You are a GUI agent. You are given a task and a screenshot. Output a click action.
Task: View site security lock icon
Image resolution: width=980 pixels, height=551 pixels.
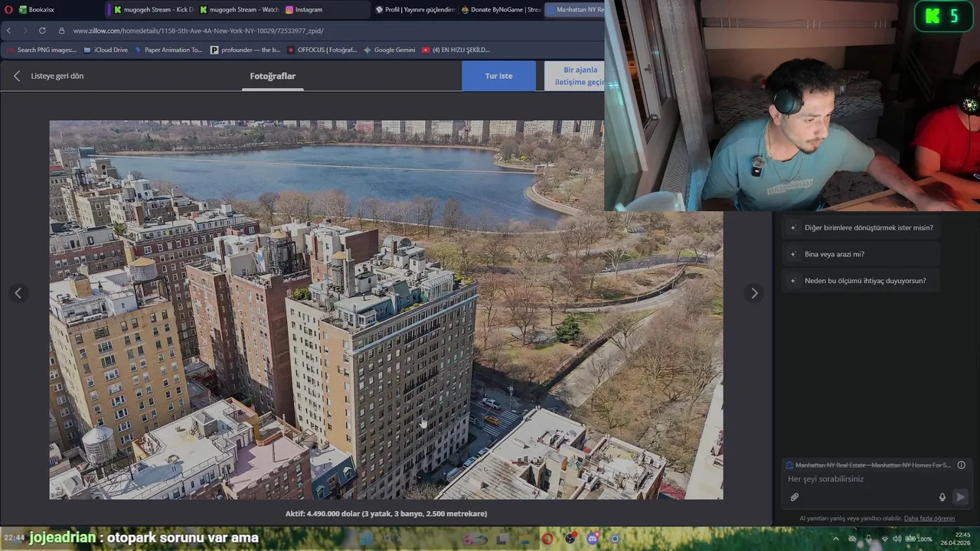pyautogui.click(x=61, y=31)
